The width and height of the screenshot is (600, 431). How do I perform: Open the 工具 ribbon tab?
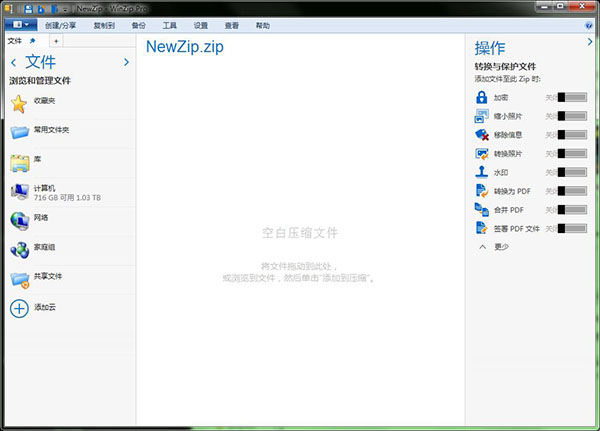[x=170, y=25]
